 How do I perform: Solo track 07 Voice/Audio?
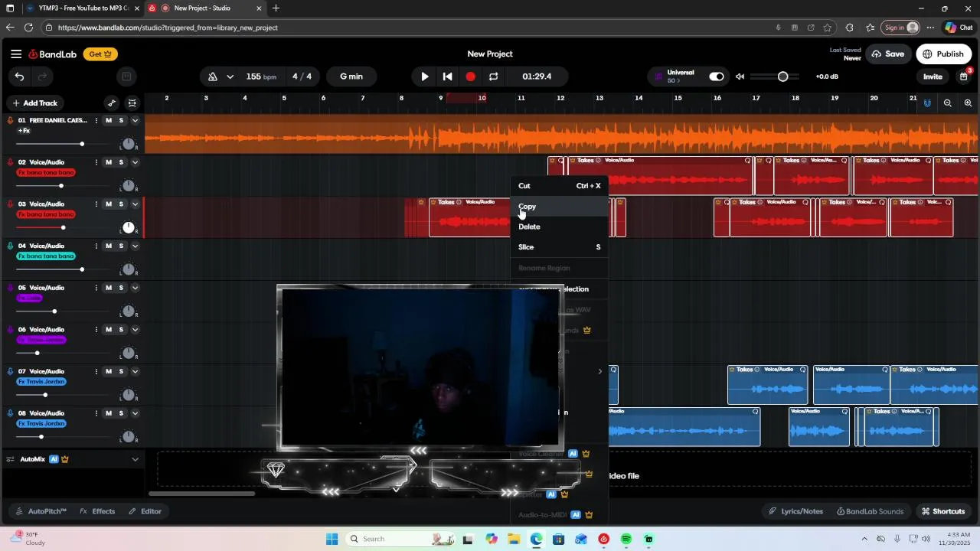(x=121, y=372)
